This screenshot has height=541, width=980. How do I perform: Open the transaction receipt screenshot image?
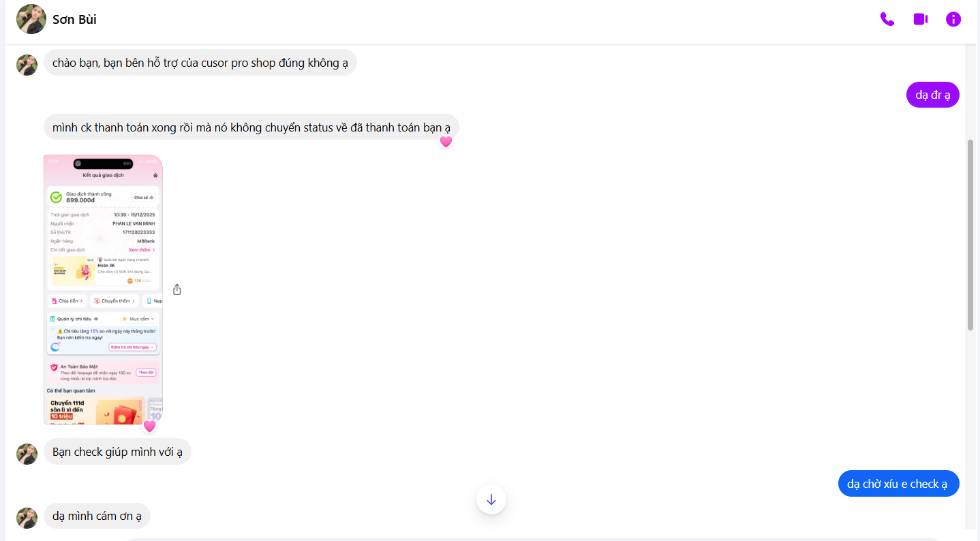tap(103, 289)
